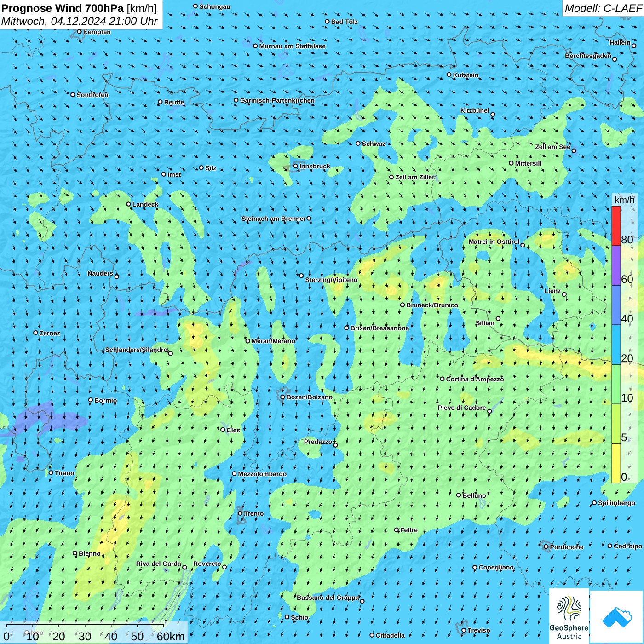Click the Bienno label
The width and height of the screenshot is (644, 644).
[x=89, y=553]
